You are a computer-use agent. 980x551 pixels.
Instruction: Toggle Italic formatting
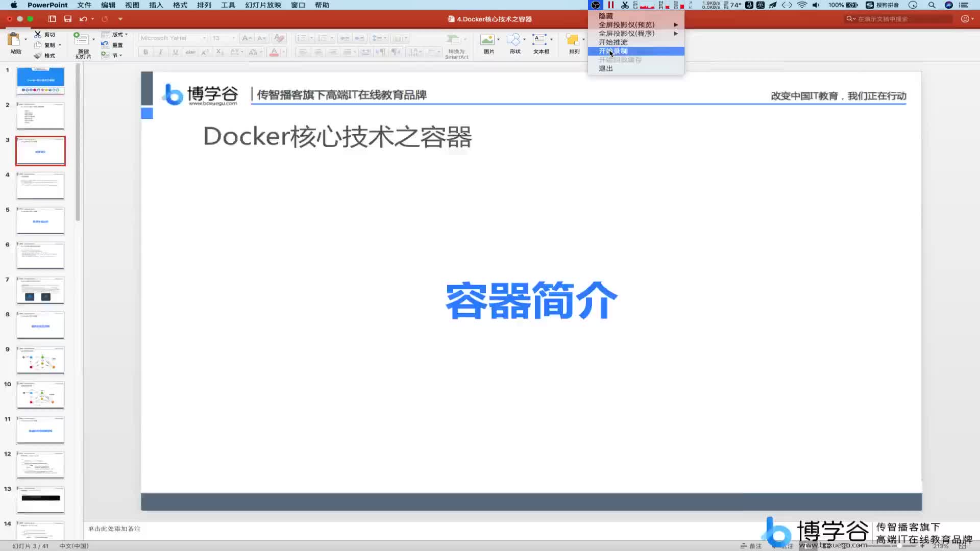(160, 52)
